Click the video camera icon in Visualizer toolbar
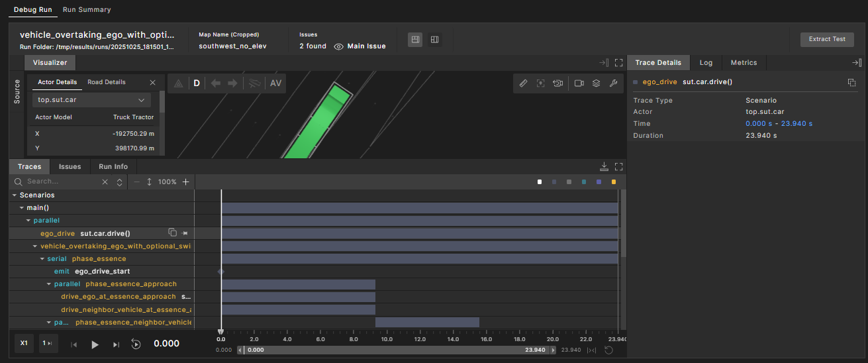This screenshot has height=363, width=868. (579, 83)
